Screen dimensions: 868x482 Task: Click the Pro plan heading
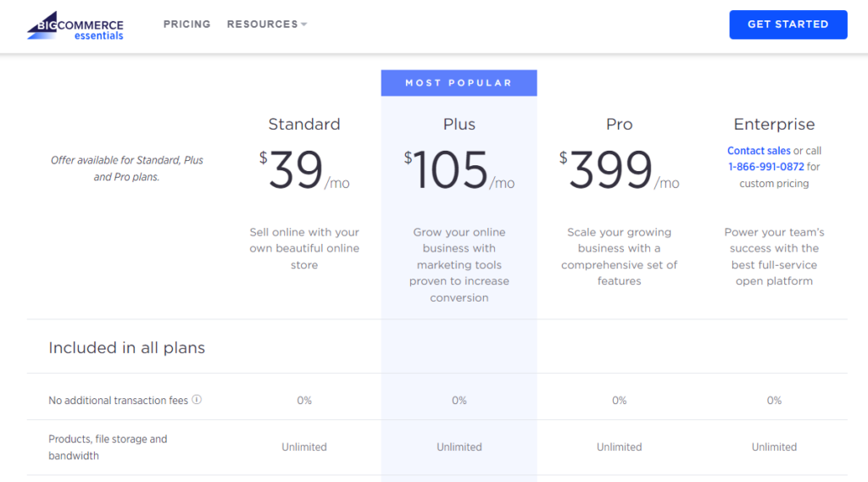click(619, 124)
